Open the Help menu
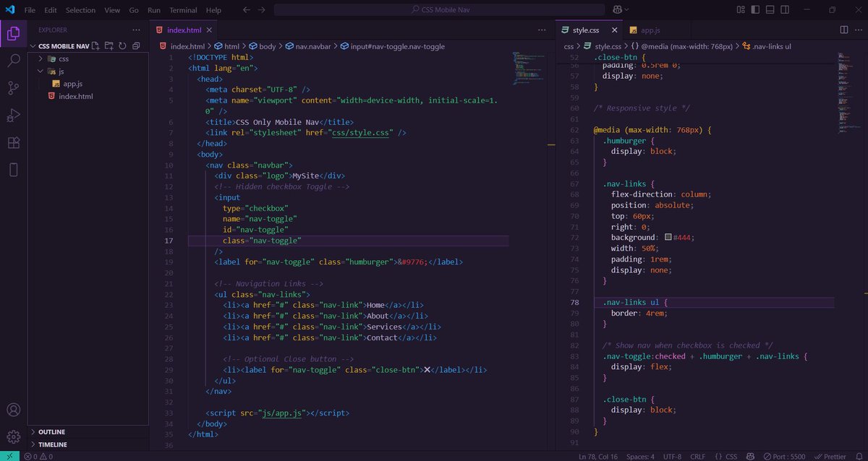The height and width of the screenshot is (461, 868). [x=213, y=10]
